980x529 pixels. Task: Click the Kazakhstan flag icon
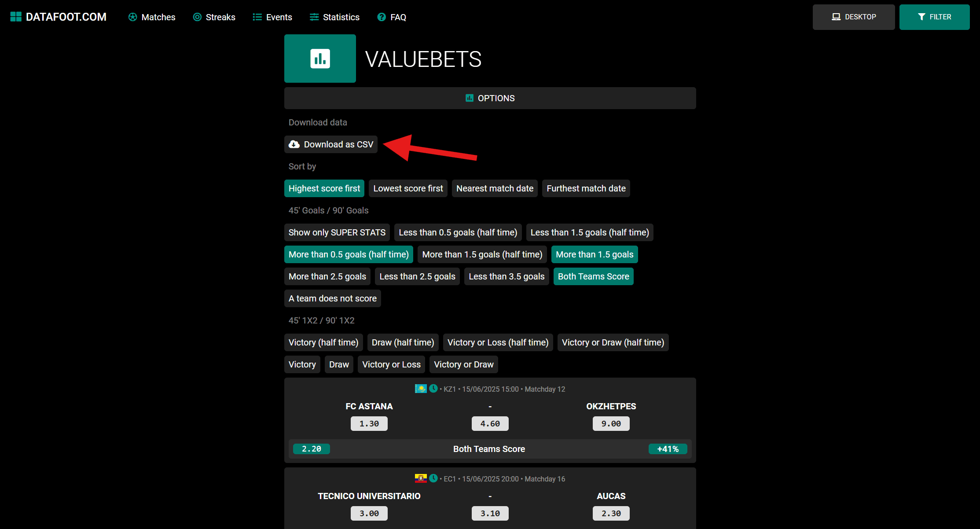click(x=421, y=389)
